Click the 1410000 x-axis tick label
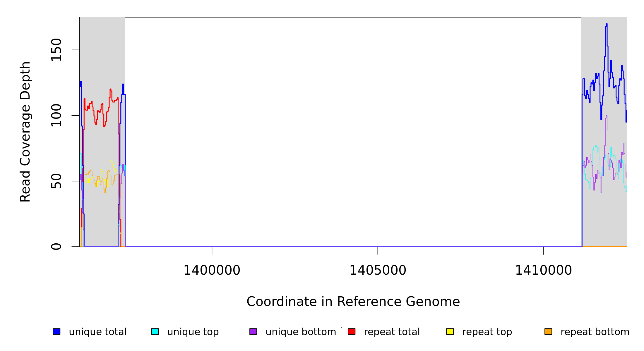Image resolution: width=644 pixels, height=351 pixels. 543,270
